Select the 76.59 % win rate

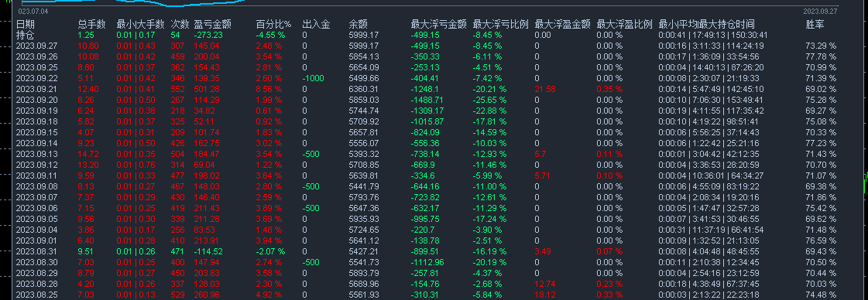point(821,241)
